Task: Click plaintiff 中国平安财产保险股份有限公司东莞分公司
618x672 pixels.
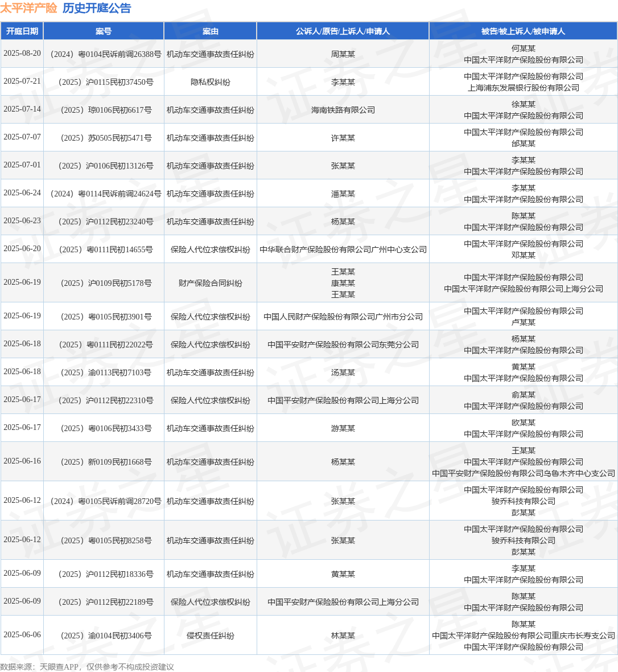Action: pos(343,345)
